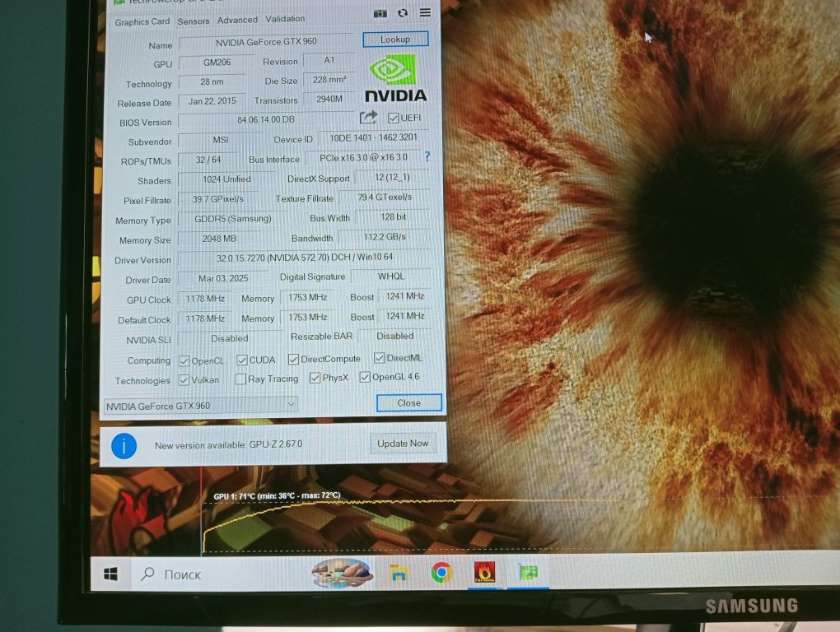Toggle the CUDA checkbox
This screenshot has height=632, width=840.
(x=242, y=360)
